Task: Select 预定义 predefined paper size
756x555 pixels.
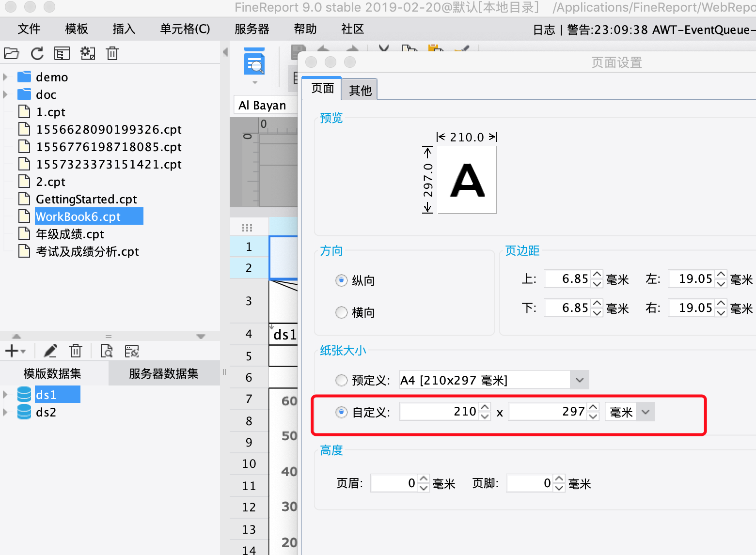Action: pyautogui.click(x=342, y=380)
